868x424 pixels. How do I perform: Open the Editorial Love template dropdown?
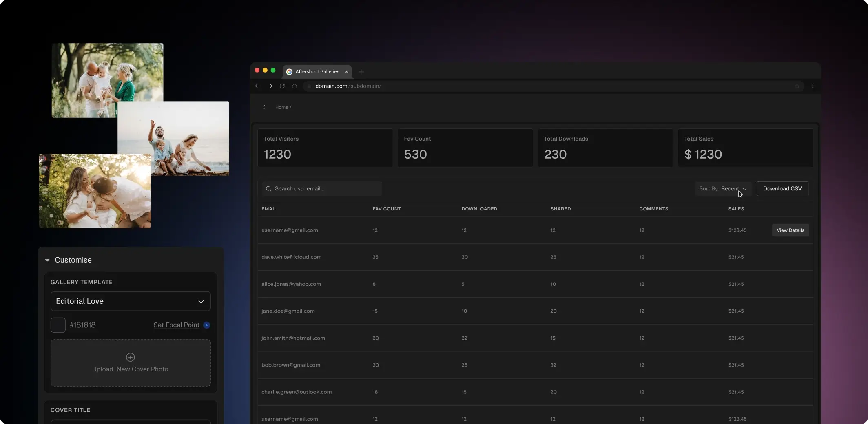pyautogui.click(x=131, y=301)
